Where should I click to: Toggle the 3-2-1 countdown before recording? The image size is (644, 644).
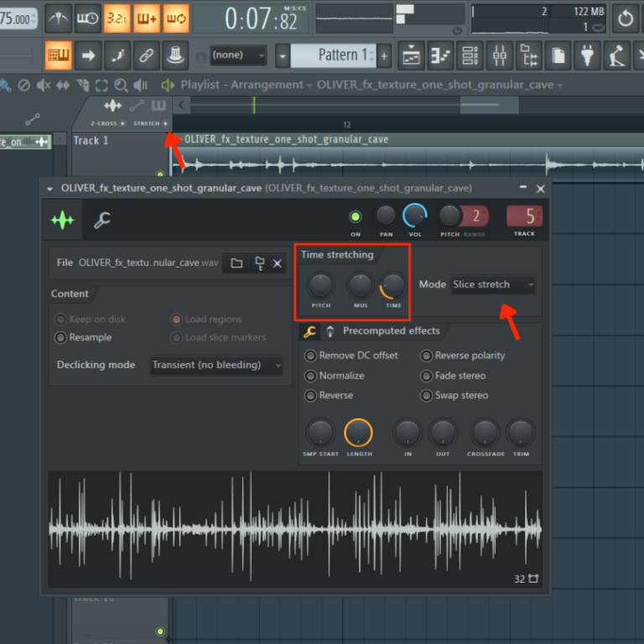117,18
